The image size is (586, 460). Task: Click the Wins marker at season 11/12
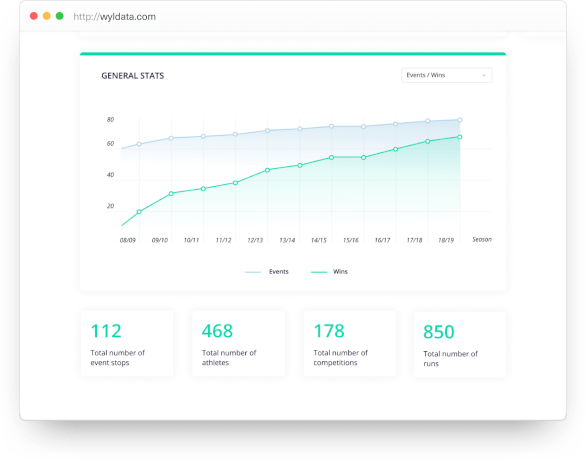click(235, 183)
